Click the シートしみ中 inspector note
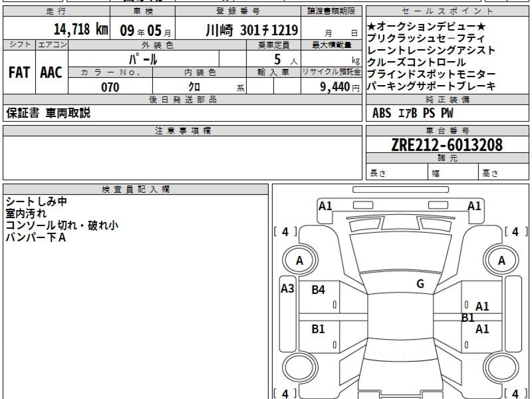 coord(36,202)
